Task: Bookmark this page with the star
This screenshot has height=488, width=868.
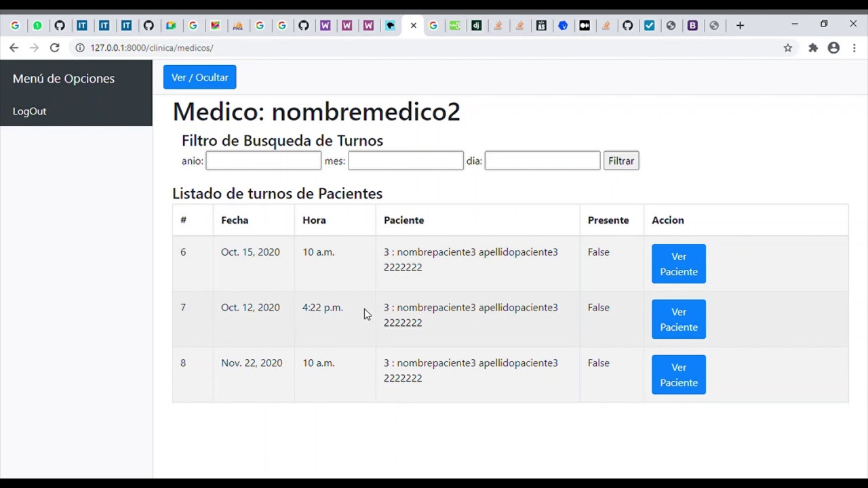Action: click(787, 48)
